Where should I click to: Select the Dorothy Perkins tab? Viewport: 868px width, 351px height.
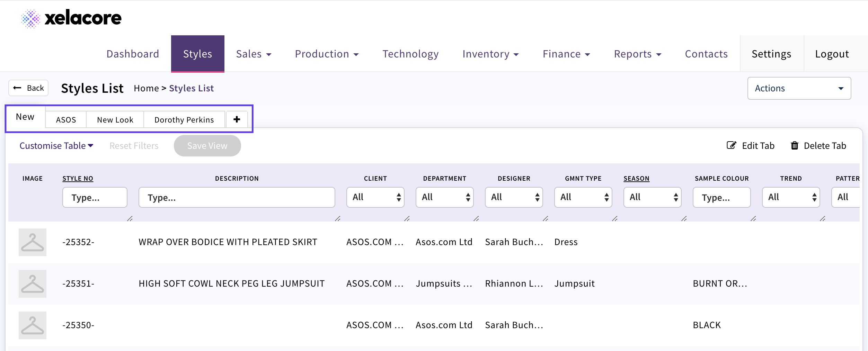coord(184,120)
